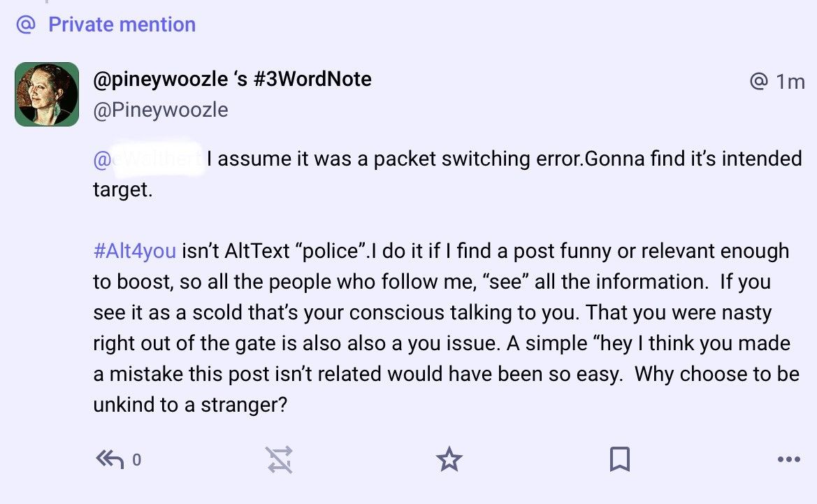Click the Private mention header label
Image resolution: width=817 pixels, height=504 pixels.
121,25
